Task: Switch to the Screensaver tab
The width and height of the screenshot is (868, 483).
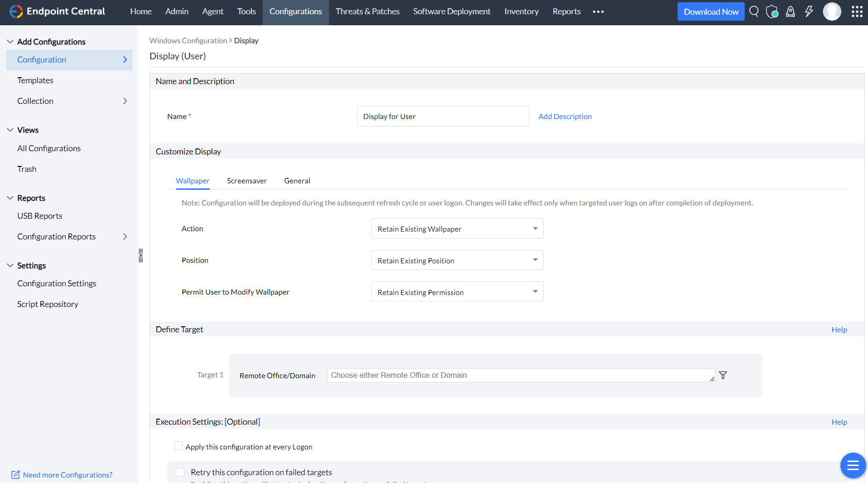Action: pyautogui.click(x=247, y=181)
